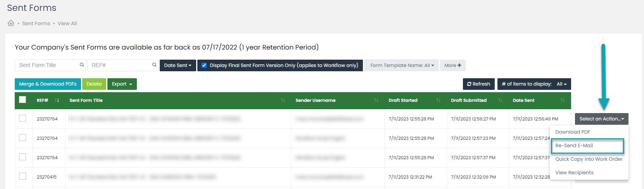
Task: Sort by Date Sent column arrows
Action: tap(563, 100)
